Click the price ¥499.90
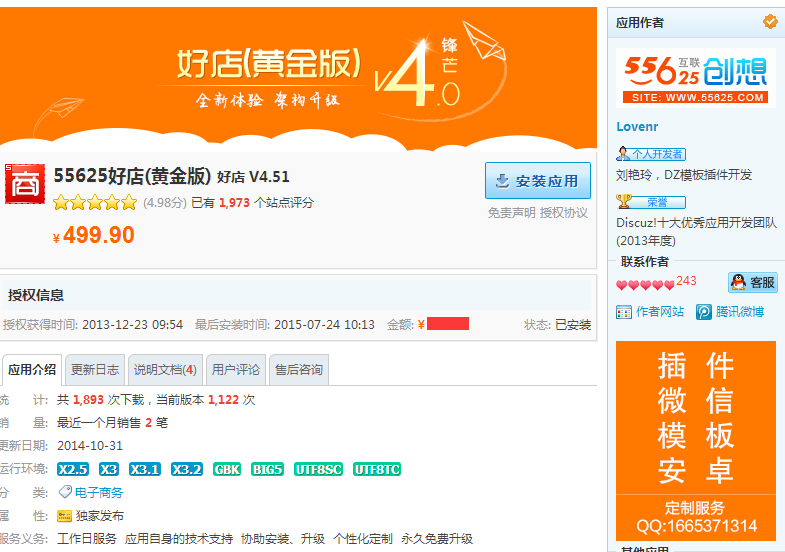Viewport: 785px width, 552px height. point(94,235)
